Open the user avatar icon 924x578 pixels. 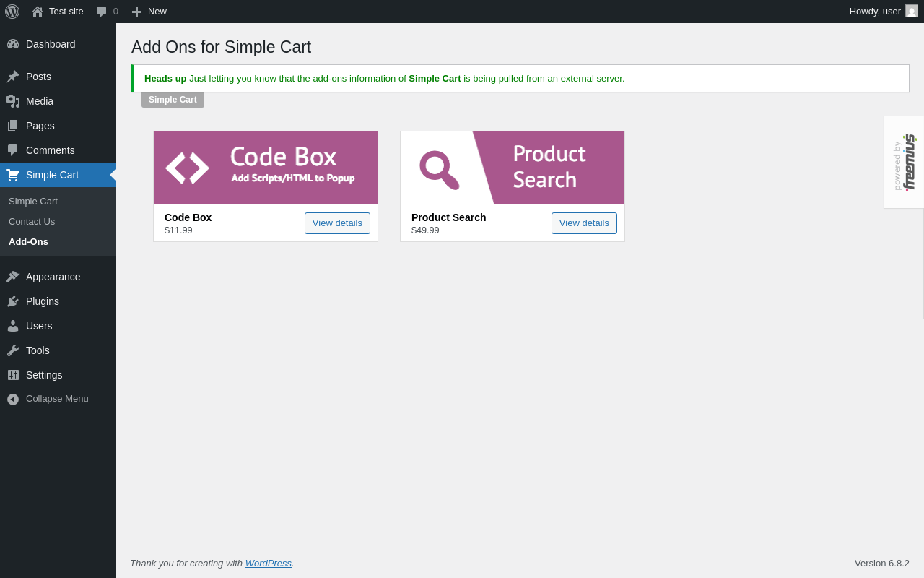pyautogui.click(x=912, y=11)
